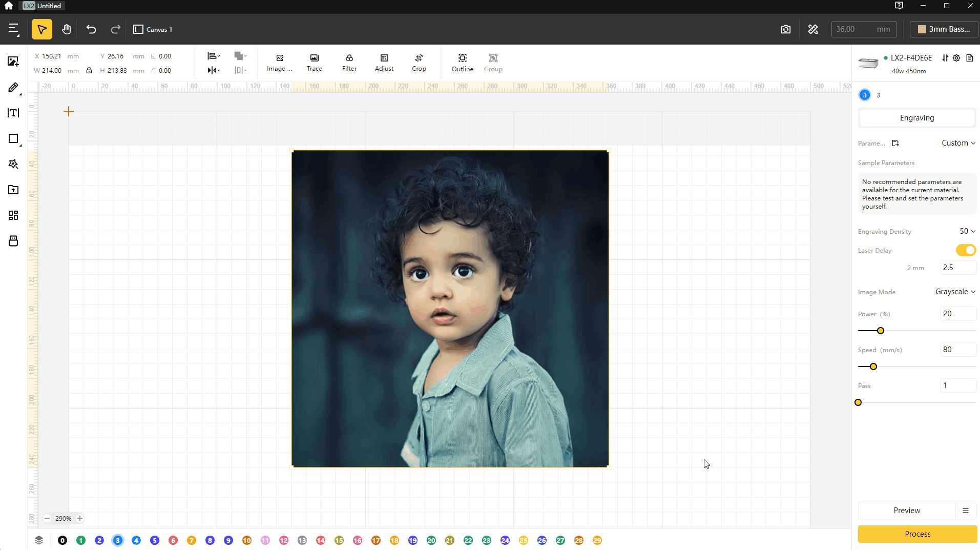
Task: Open the material box sidebar icon
Action: 13,241
